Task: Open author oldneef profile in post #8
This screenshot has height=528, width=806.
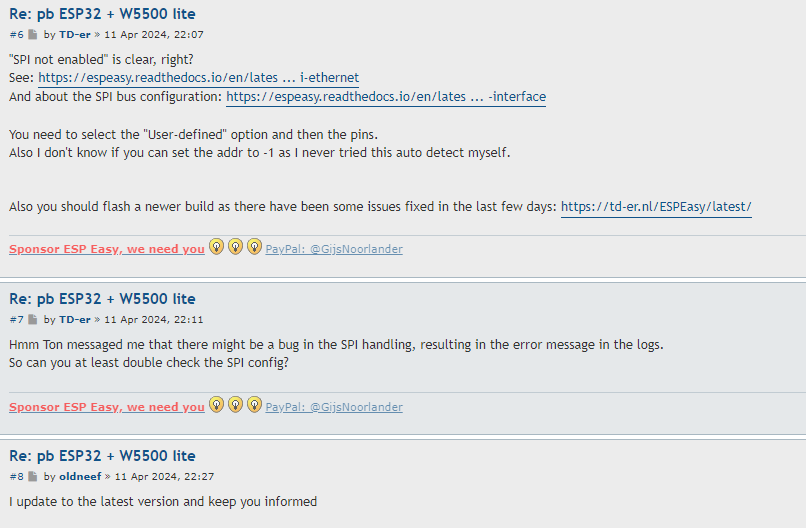Action: 80,477
